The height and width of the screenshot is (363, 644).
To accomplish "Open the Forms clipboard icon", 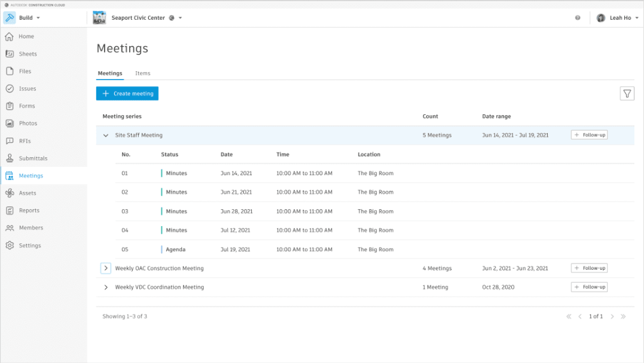I will [10, 106].
